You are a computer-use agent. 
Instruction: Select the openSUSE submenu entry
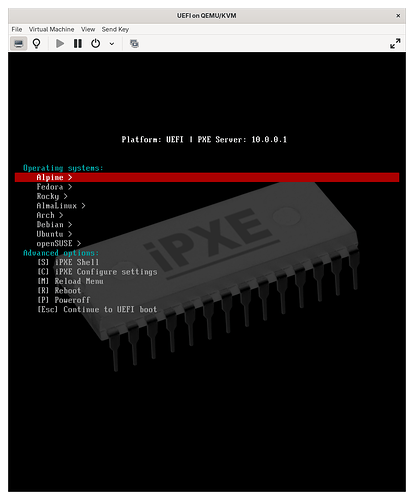click(x=59, y=243)
